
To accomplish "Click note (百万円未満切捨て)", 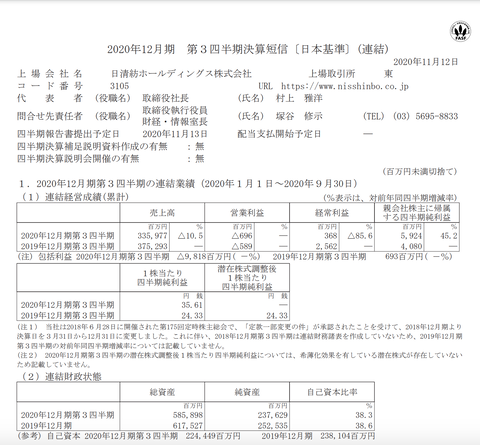I will click(420, 172).
